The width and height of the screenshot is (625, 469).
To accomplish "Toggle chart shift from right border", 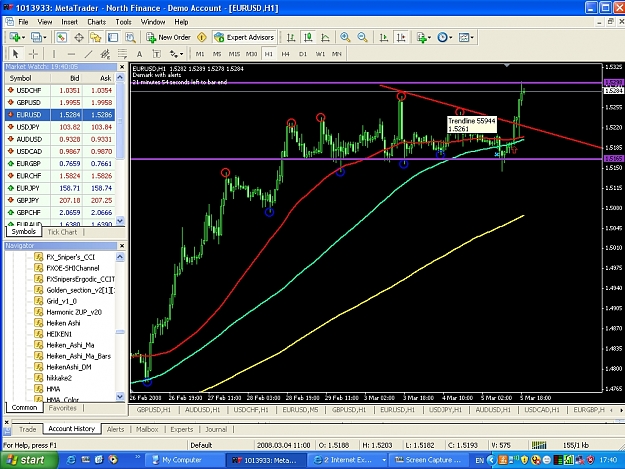I will tap(401, 37).
